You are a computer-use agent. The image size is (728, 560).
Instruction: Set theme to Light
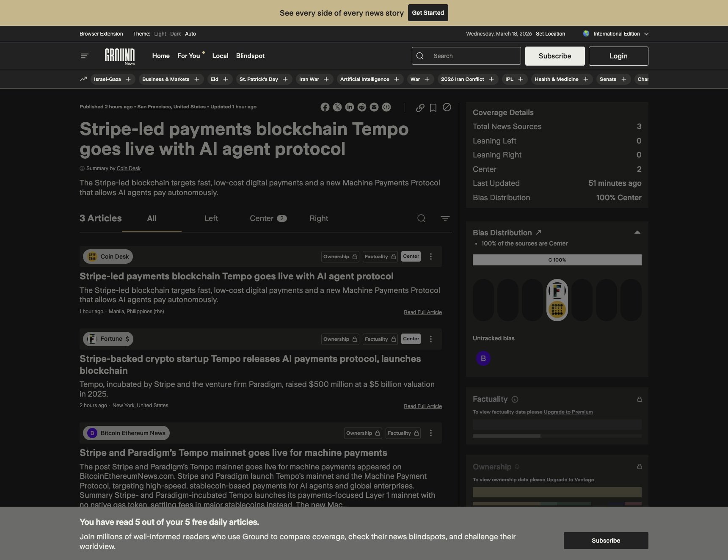click(x=160, y=34)
